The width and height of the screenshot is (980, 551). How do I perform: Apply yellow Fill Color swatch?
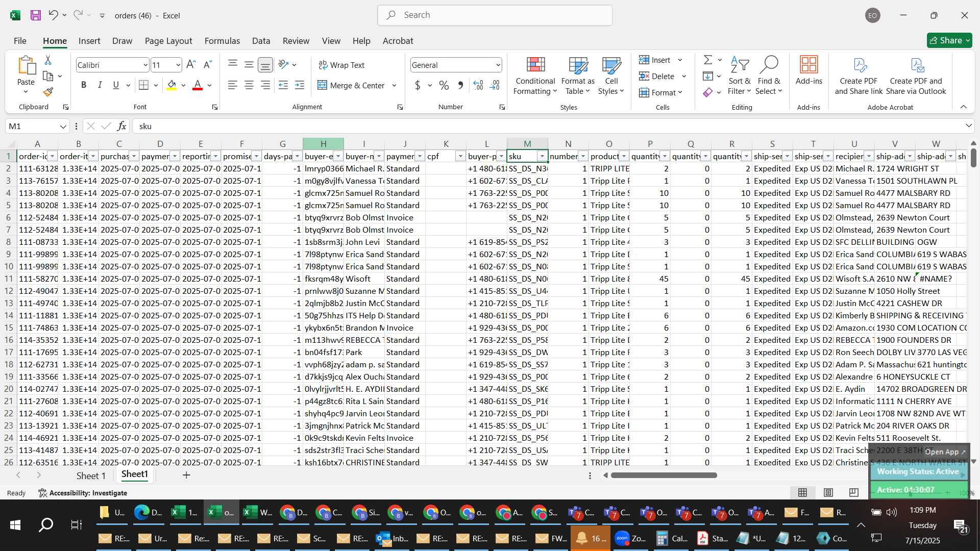[x=172, y=85]
